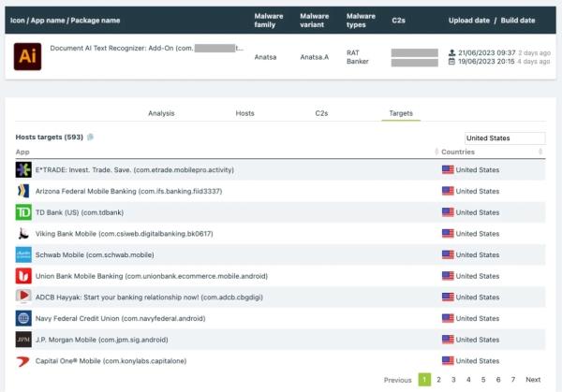Click the Navy Federal Credit Union icon
This screenshot has width=562, height=392.
click(23, 318)
